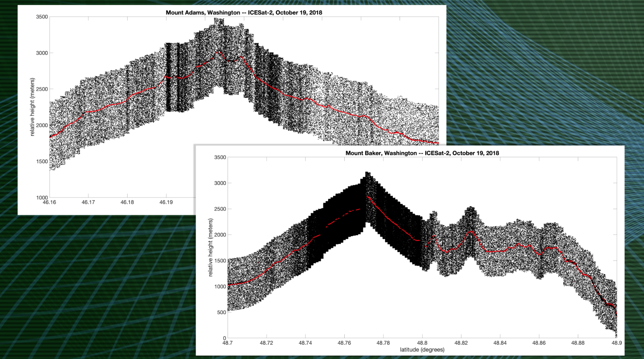Click the 1500 tick on Mount Baker plot
The image size is (644, 359).
[x=220, y=261]
